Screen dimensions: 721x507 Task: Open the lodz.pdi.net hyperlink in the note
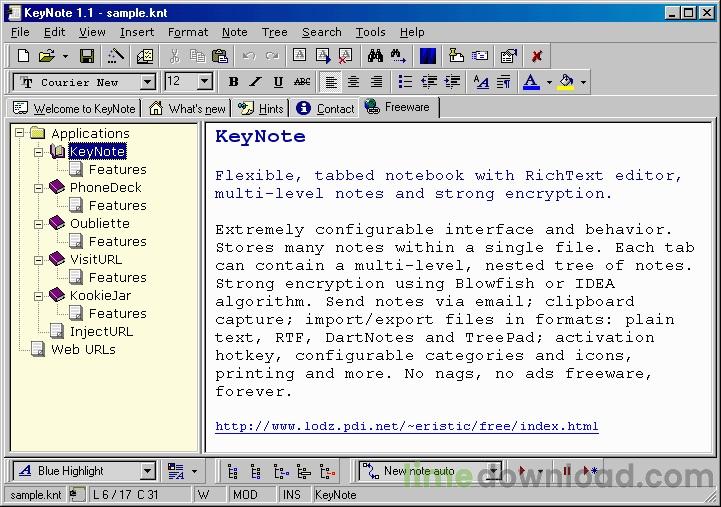pyautogui.click(x=406, y=426)
